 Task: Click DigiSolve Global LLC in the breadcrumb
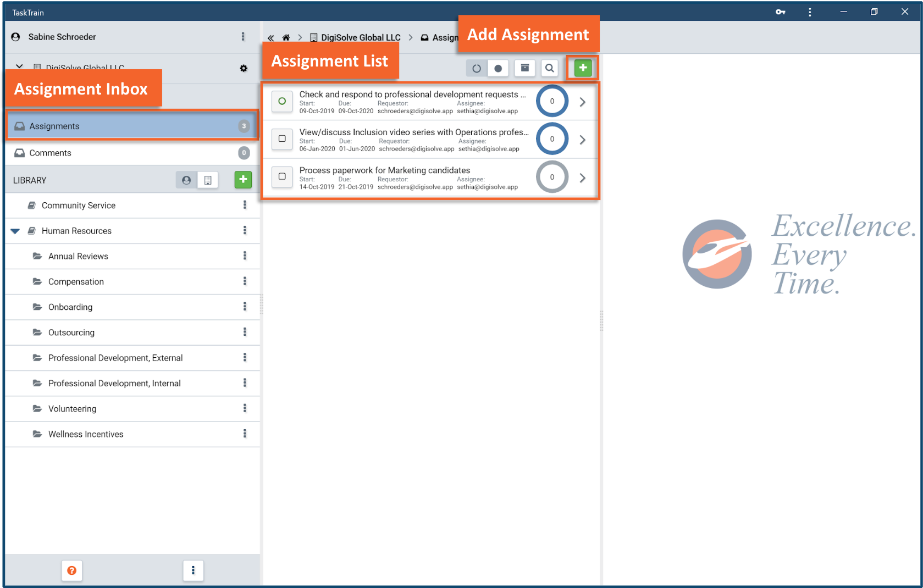361,37
